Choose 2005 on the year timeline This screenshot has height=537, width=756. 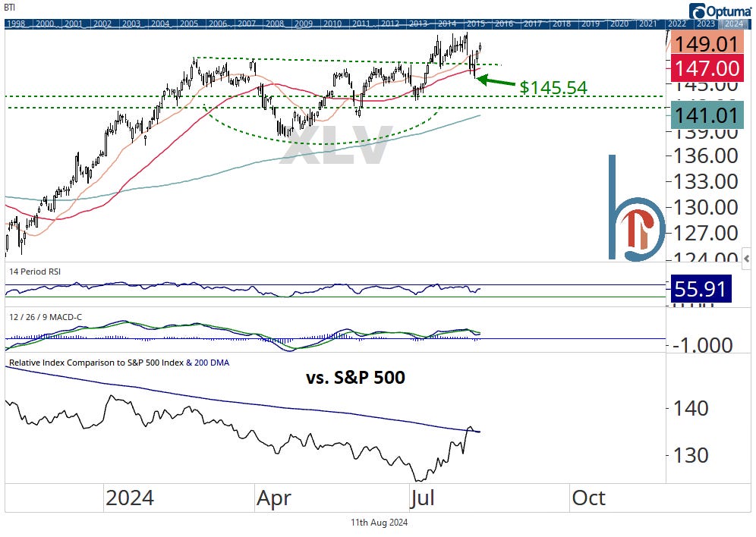[x=188, y=24]
